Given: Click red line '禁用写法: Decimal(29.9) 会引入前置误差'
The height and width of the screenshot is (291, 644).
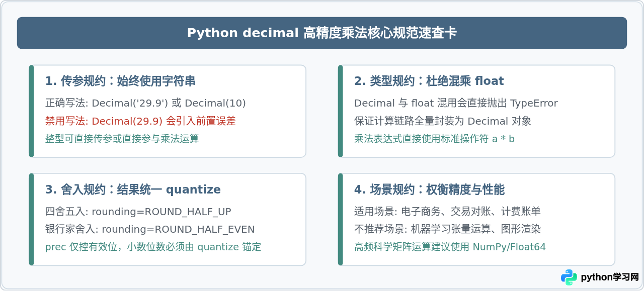Looking at the screenshot, I should pyautogui.click(x=140, y=121).
